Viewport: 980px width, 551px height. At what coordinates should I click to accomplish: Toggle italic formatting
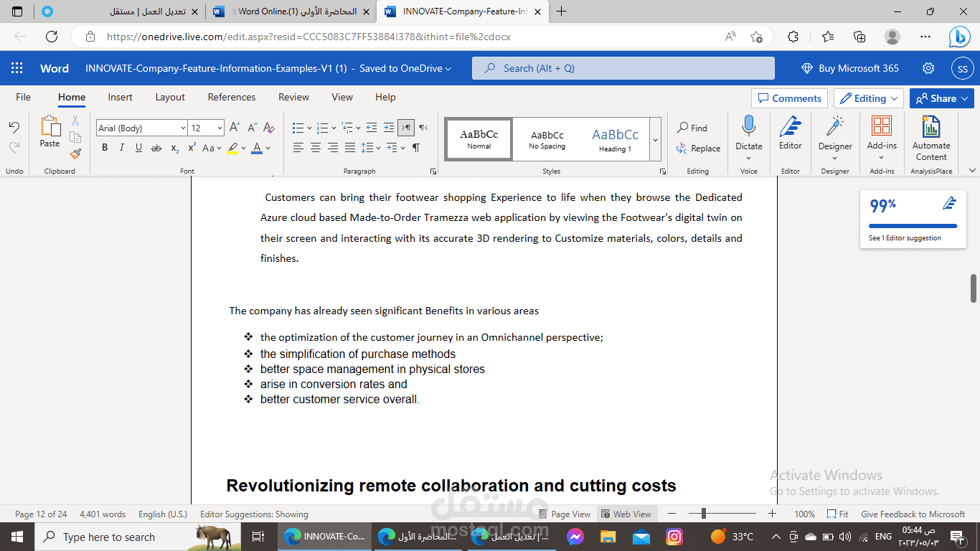pos(121,148)
